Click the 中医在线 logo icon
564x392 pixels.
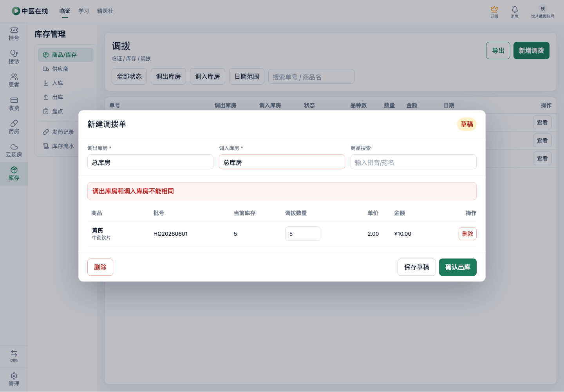coord(16,11)
